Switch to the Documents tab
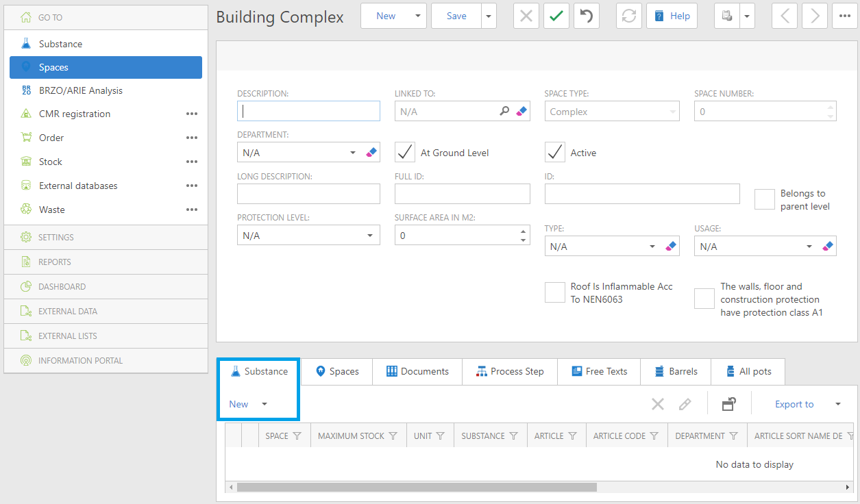Screen dimensions: 860x504 [417, 371]
